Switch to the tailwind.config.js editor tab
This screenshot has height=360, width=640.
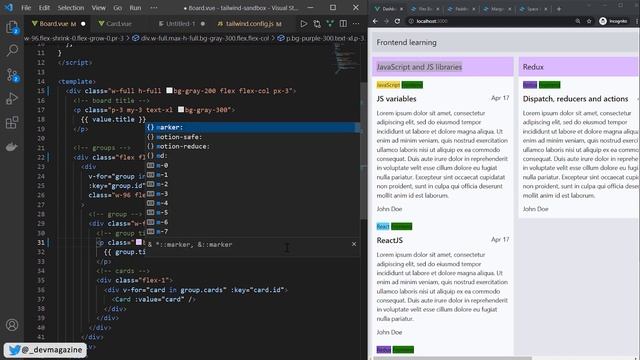pos(250,24)
